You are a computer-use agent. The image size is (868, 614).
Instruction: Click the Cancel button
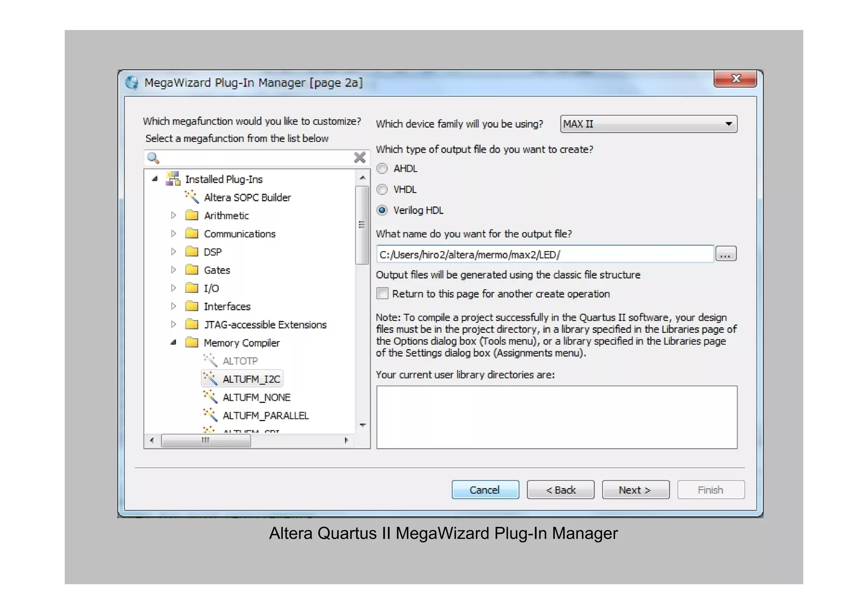[x=485, y=490]
